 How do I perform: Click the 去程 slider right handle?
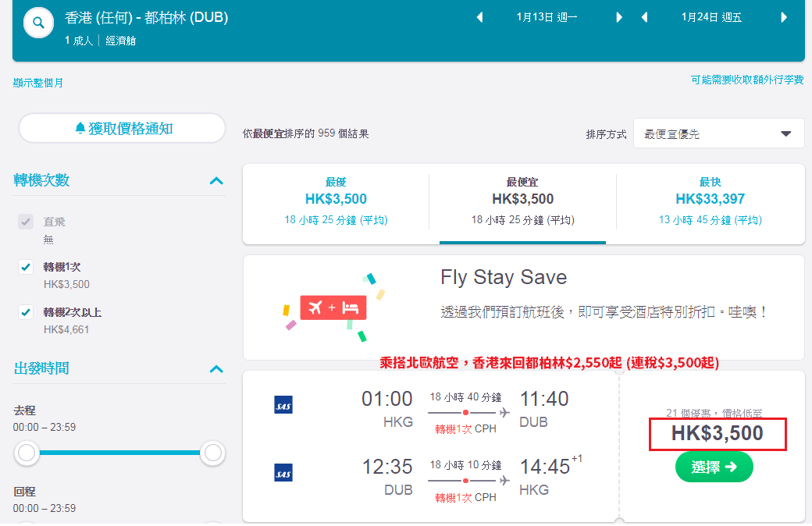click(212, 453)
